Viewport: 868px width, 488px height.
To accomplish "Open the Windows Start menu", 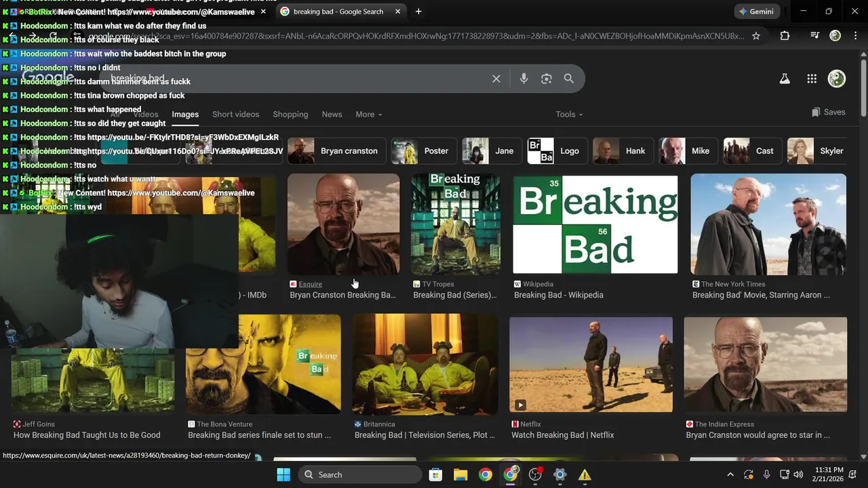I will pos(283,474).
